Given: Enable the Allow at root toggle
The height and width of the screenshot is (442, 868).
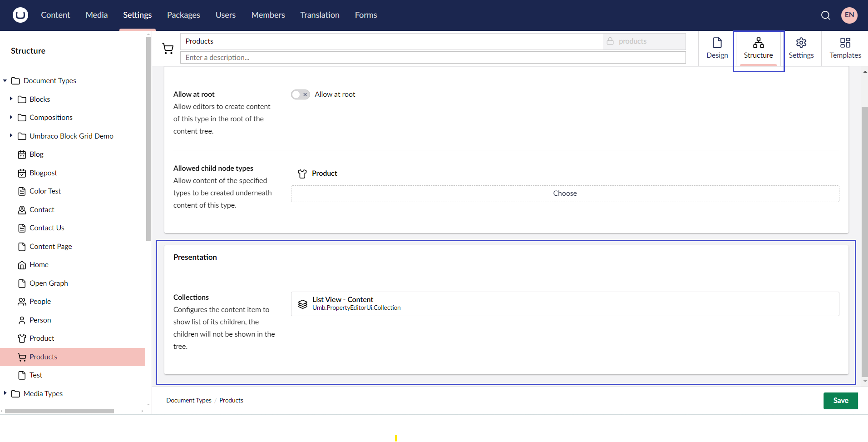Looking at the screenshot, I should click(x=300, y=94).
